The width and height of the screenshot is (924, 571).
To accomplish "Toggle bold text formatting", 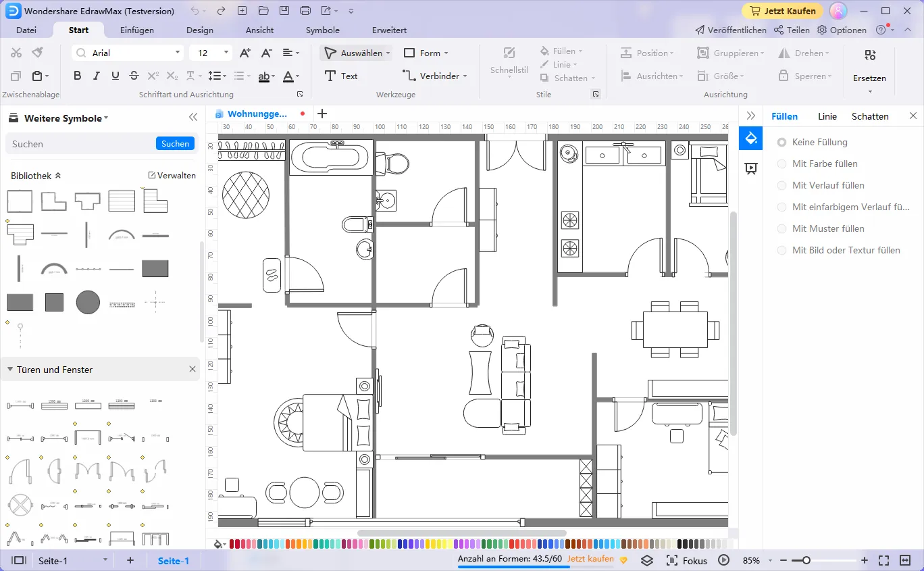I will pyautogui.click(x=77, y=76).
